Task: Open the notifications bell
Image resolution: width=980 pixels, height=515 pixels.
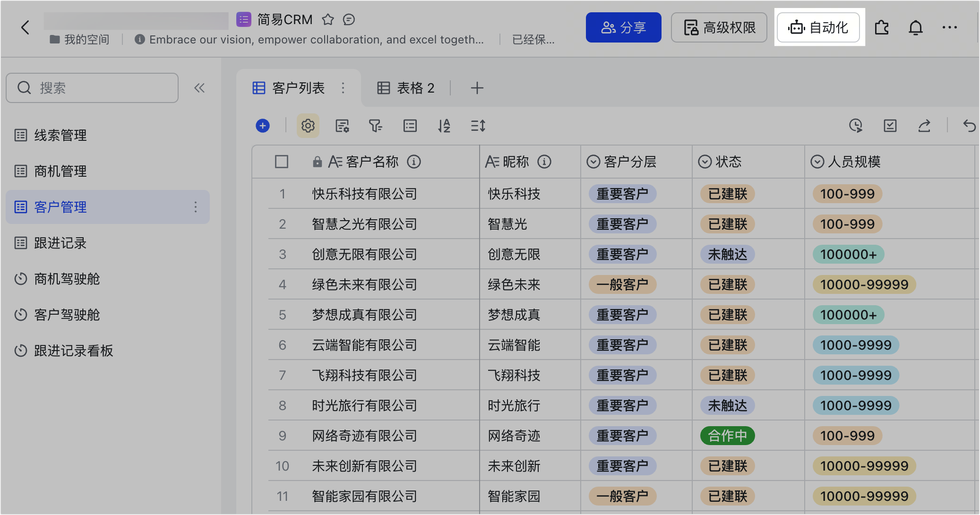Action: 916,28
